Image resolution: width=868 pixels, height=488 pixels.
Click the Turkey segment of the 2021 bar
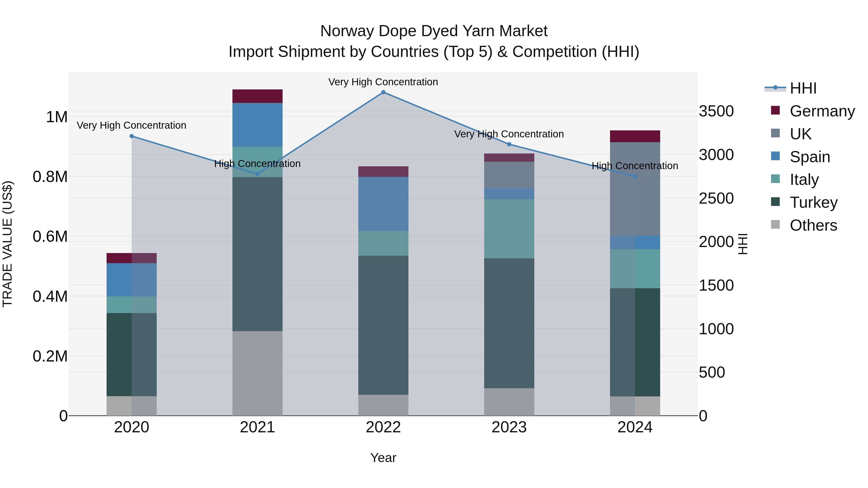258,254
